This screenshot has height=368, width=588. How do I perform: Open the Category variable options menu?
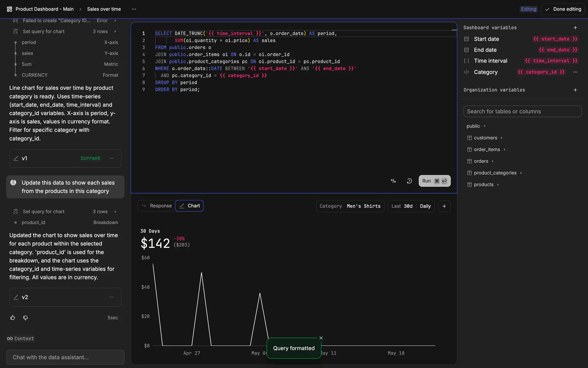[x=575, y=72]
